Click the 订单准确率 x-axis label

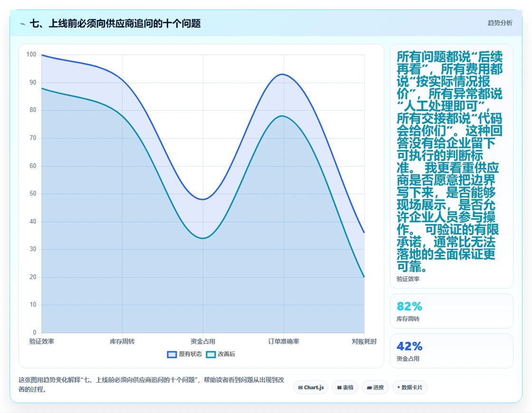284,341
